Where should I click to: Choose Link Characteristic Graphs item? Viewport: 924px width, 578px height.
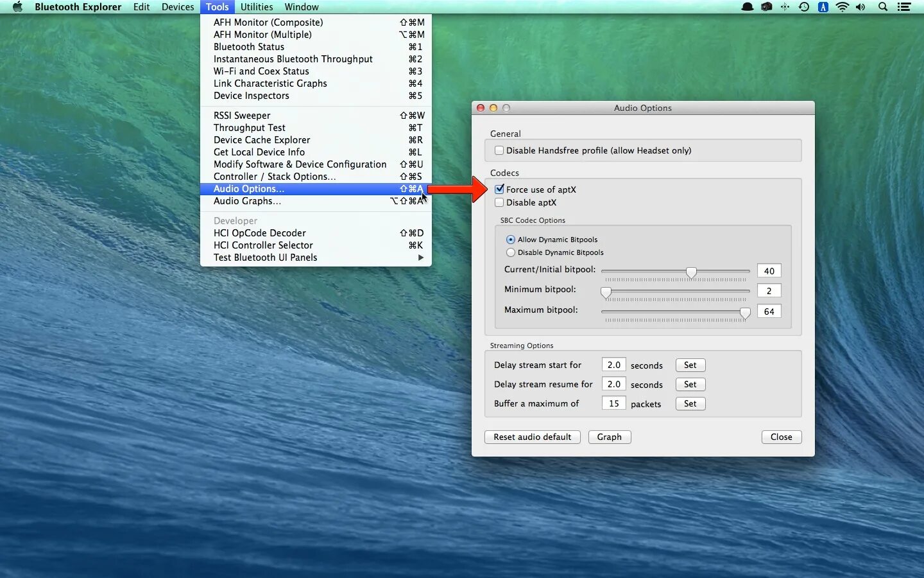(x=316, y=83)
